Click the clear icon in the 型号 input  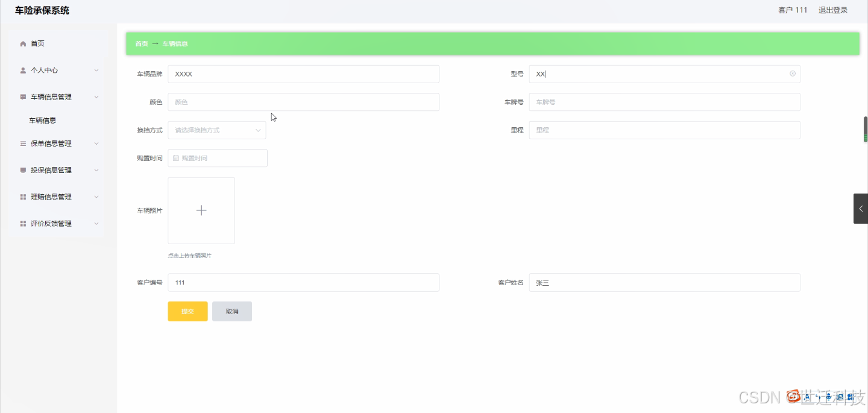click(792, 74)
